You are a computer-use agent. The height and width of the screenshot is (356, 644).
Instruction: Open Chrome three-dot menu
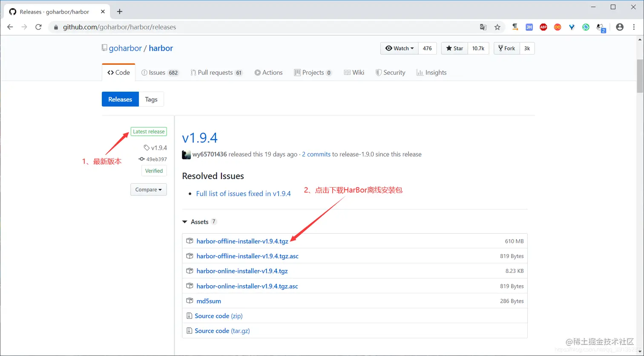(634, 27)
